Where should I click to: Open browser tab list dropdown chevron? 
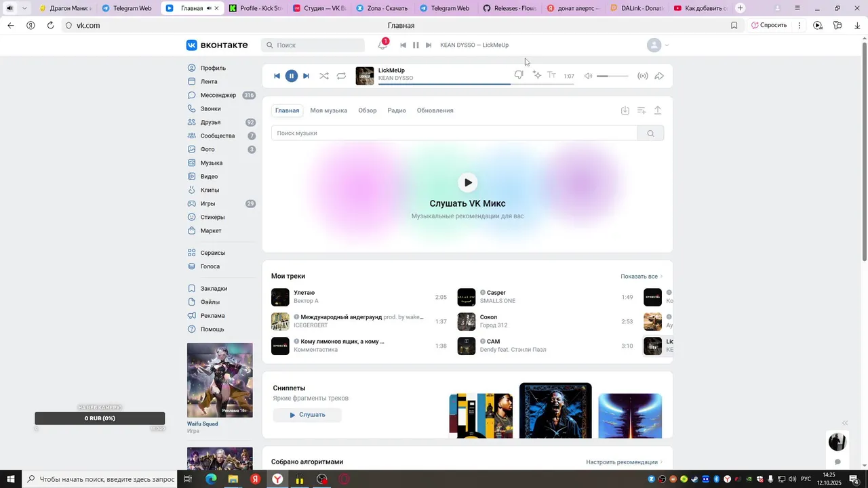pyautogui.click(x=24, y=8)
